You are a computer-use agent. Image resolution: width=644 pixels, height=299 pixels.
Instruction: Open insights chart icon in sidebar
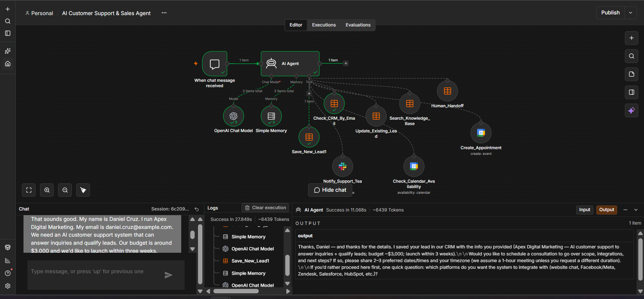point(8,260)
